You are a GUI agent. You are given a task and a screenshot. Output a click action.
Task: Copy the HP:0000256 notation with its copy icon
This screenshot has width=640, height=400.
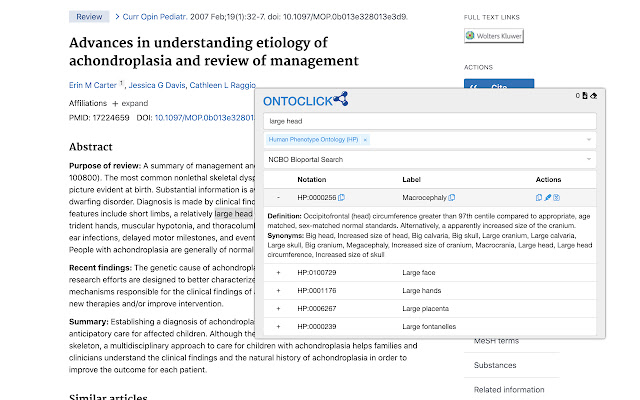342,198
